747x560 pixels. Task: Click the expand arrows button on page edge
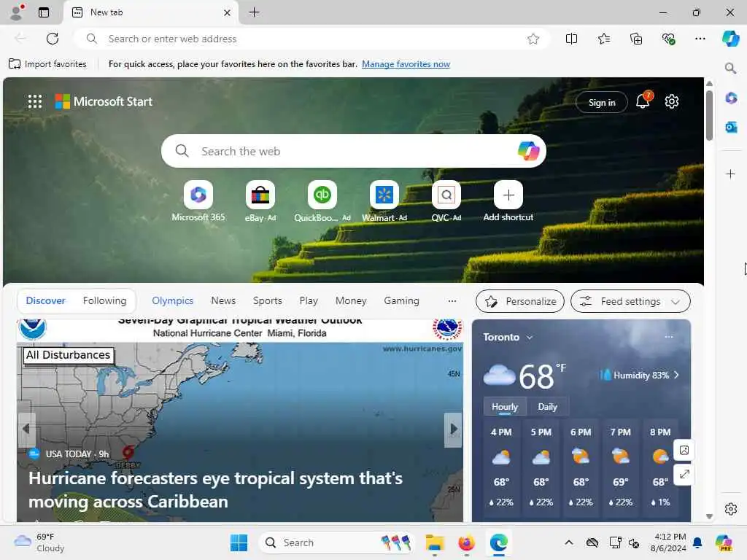click(684, 474)
